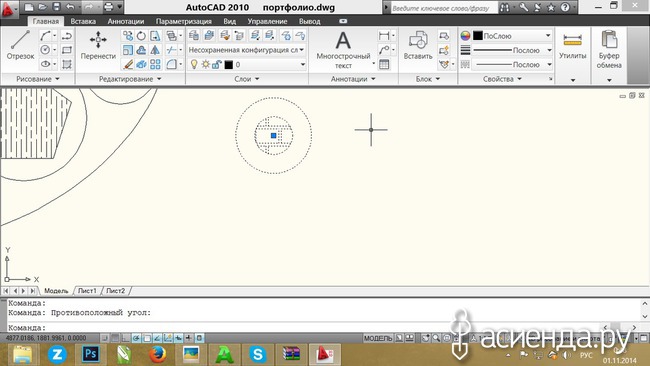Pick the erase tool

[x=128, y=64]
